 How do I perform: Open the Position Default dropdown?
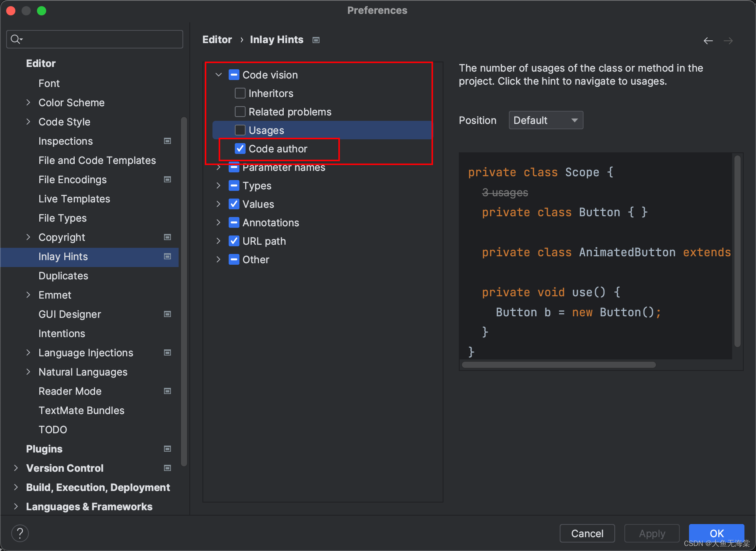pyautogui.click(x=545, y=120)
